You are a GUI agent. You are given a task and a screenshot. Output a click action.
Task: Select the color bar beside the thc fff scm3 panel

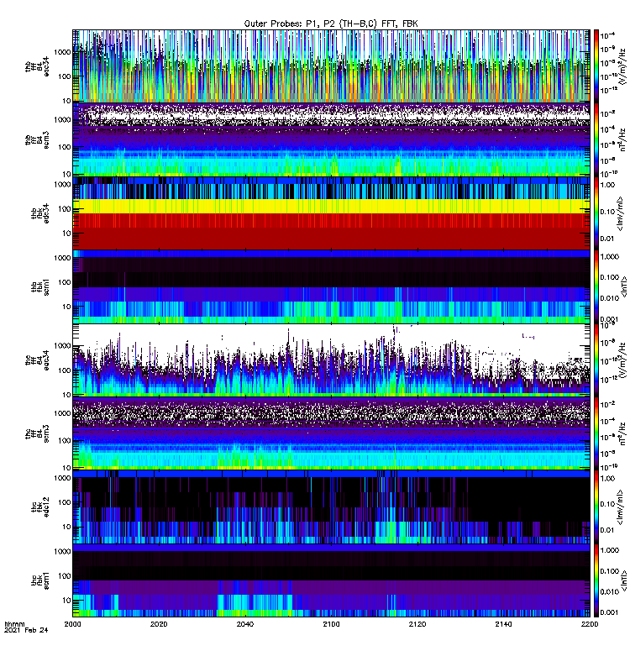click(x=596, y=433)
